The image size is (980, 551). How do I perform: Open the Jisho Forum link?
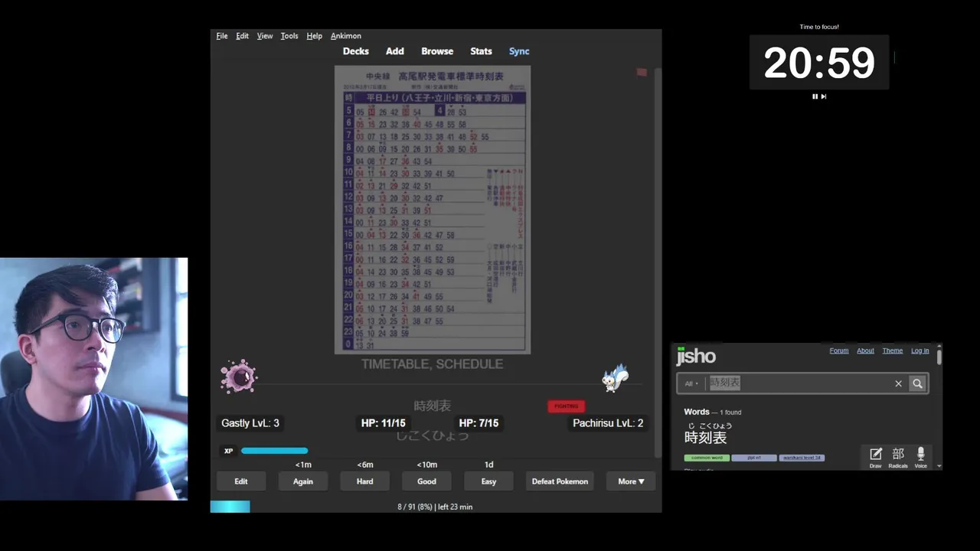839,350
